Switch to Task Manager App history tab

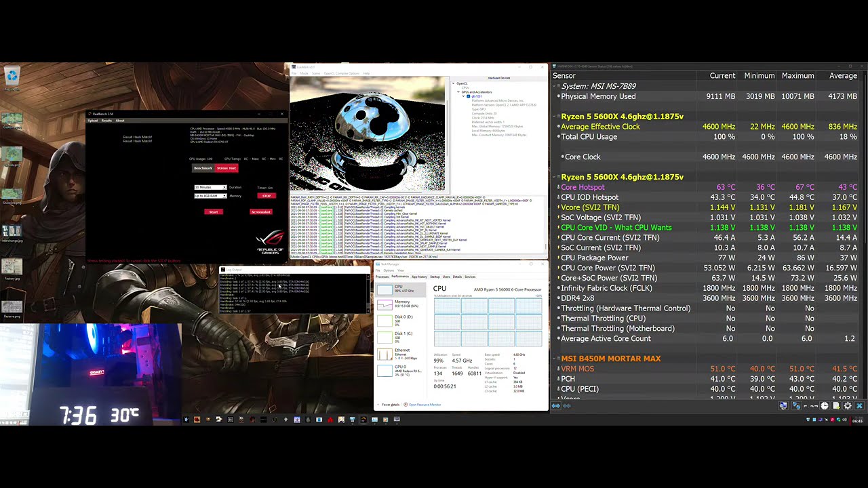419,277
